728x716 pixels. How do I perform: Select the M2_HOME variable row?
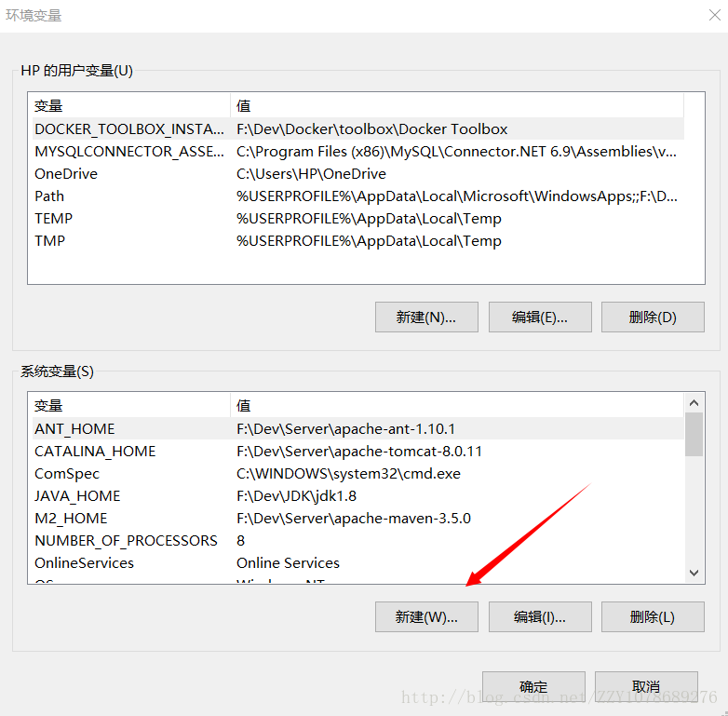click(357, 519)
